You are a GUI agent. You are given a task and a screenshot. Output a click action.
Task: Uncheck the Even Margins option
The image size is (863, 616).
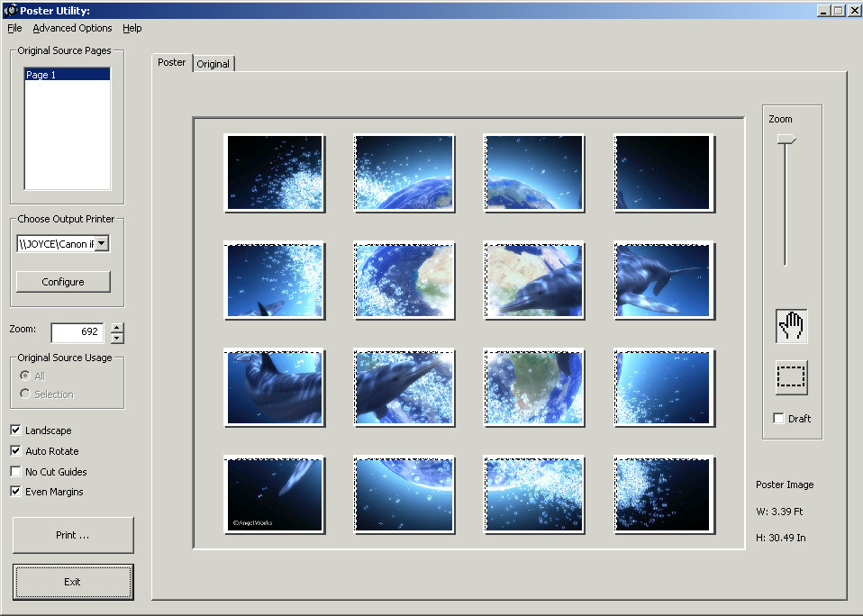(16, 492)
